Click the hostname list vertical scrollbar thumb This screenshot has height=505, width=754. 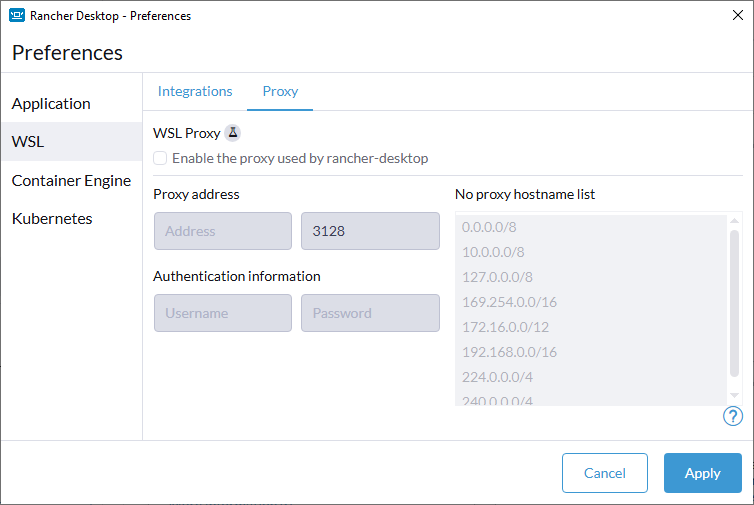735,300
